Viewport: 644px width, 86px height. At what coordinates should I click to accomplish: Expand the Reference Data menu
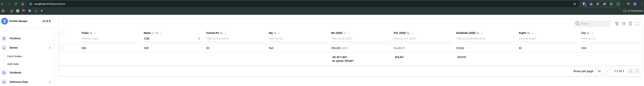50,82
